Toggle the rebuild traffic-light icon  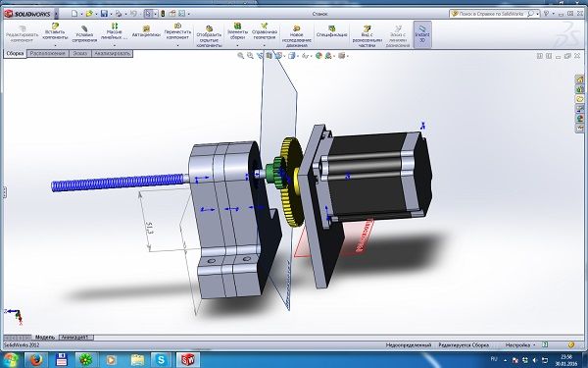pyautogui.click(x=163, y=14)
